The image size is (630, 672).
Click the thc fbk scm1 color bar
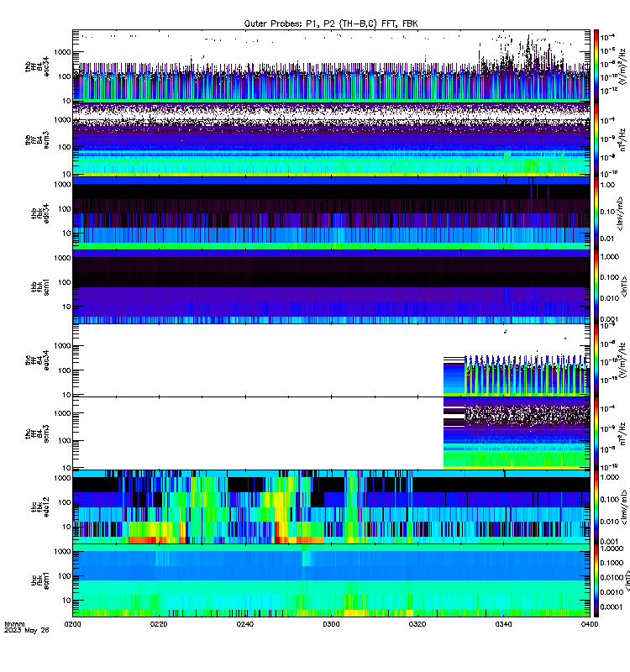point(596,580)
